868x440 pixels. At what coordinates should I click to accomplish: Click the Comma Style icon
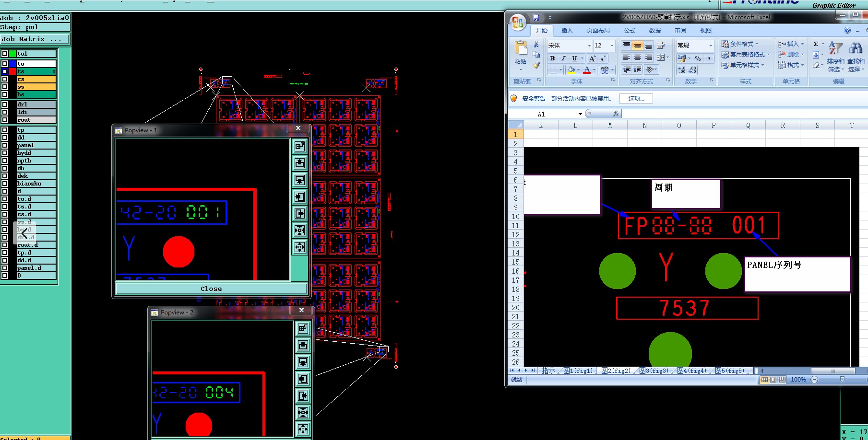click(x=709, y=58)
